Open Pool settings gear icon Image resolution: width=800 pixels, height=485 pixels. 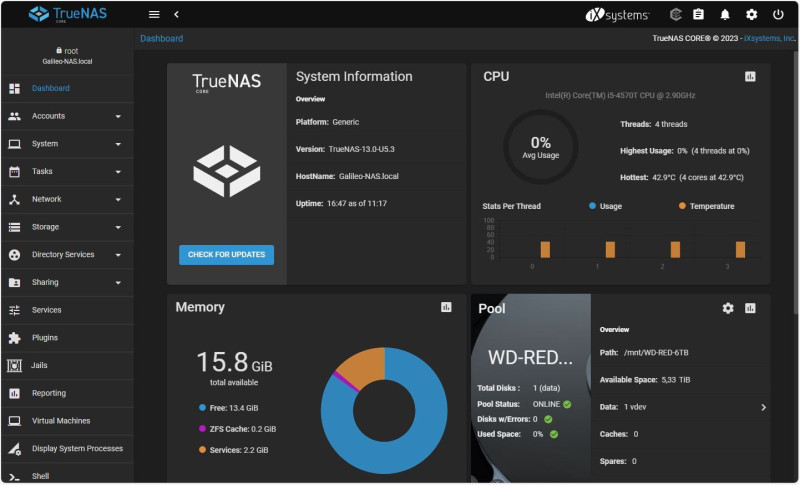point(728,308)
